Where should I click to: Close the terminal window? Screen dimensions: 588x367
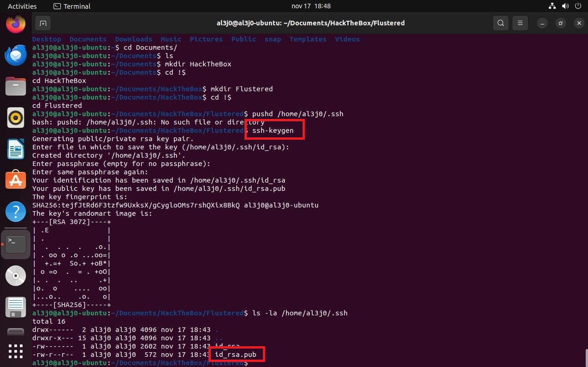click(579, 23)
